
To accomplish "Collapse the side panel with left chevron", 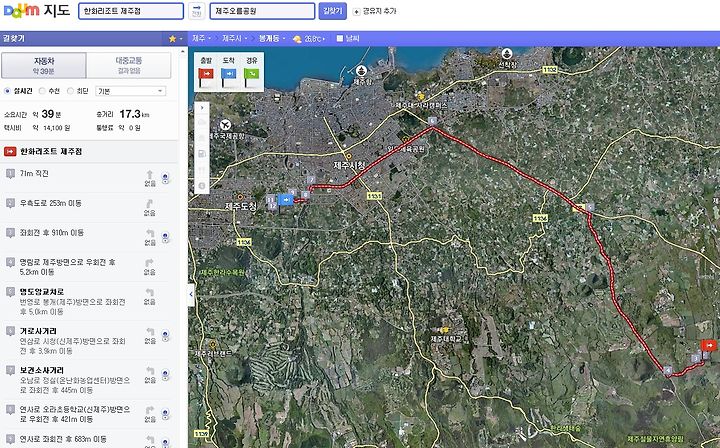I will (191, 295).
